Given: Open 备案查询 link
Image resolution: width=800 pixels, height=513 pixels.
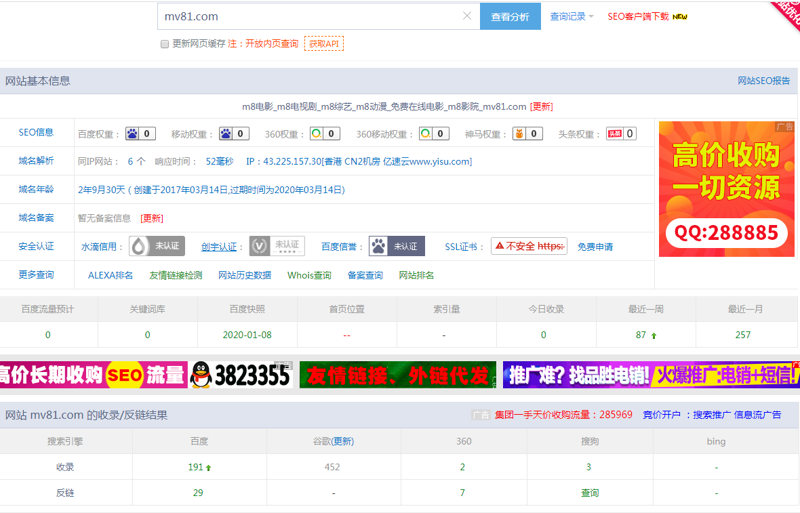Looking at the screenshot, I should pyautogui.click(x=365, y=275).
